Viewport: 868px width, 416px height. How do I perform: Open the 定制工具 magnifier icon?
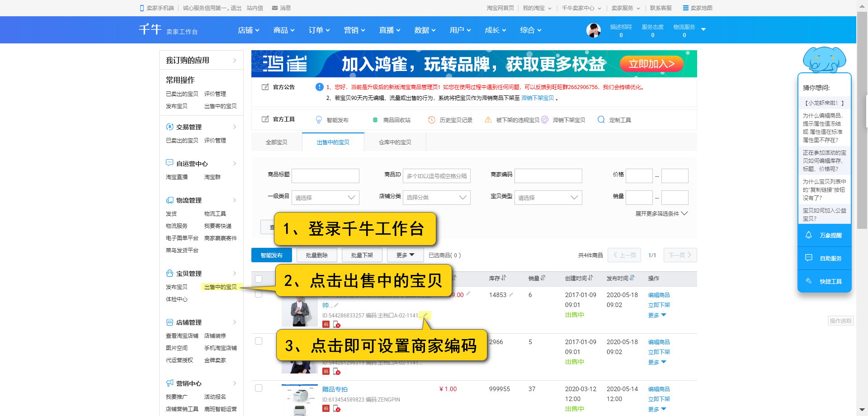tap(601, 120)
